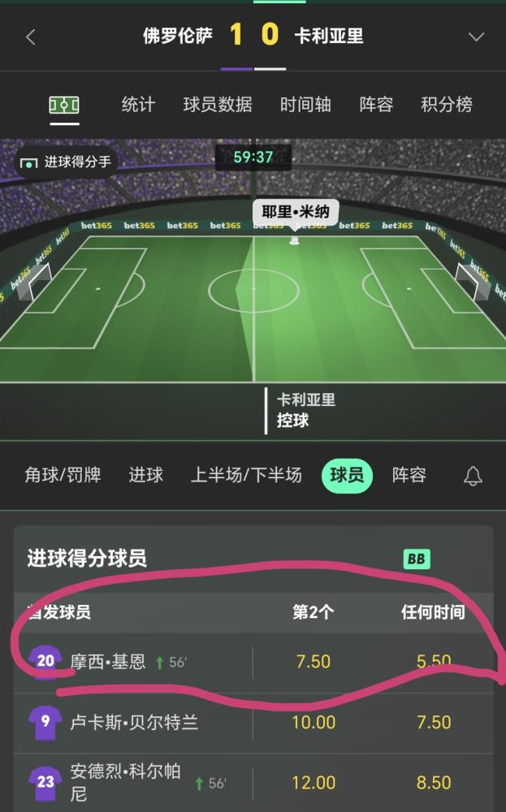
Task: Tap the 进球得分手 goalscorer badge
Action: click(x=66, y=162)
